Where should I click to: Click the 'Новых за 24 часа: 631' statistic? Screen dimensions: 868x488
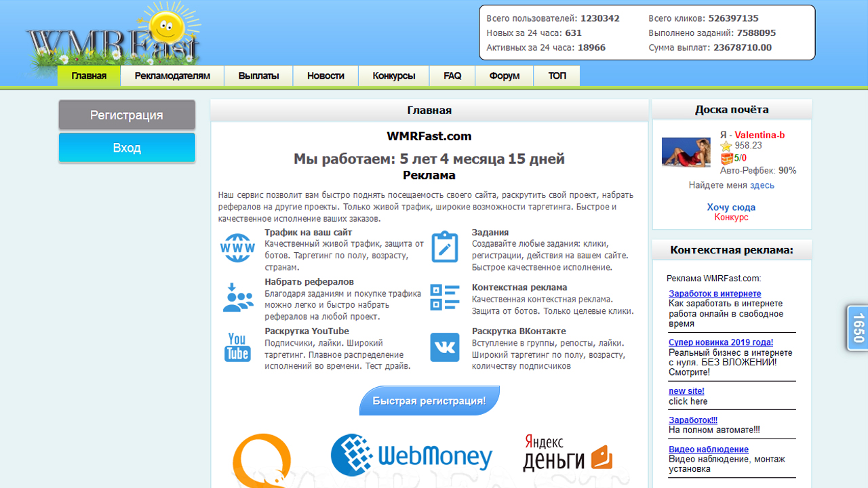point(534,33)
